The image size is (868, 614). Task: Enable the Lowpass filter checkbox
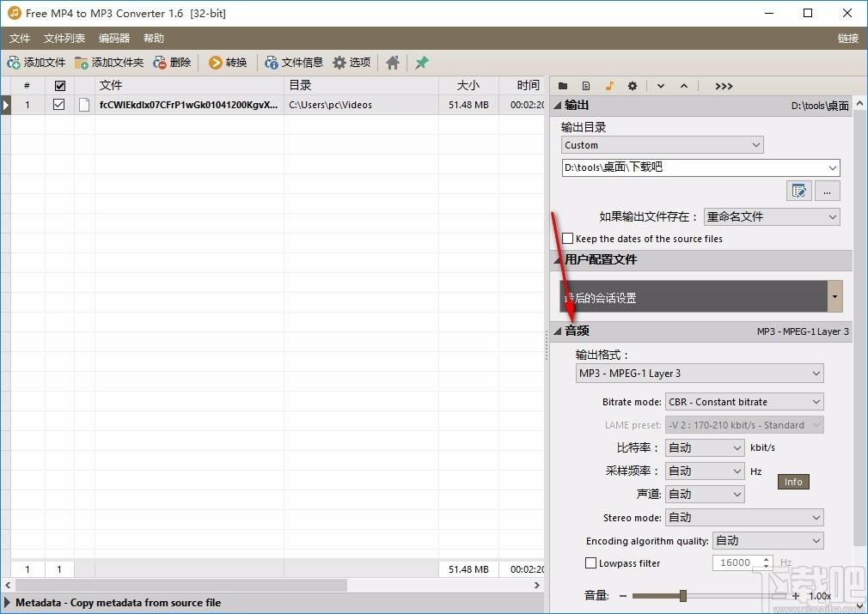(590, 563)
